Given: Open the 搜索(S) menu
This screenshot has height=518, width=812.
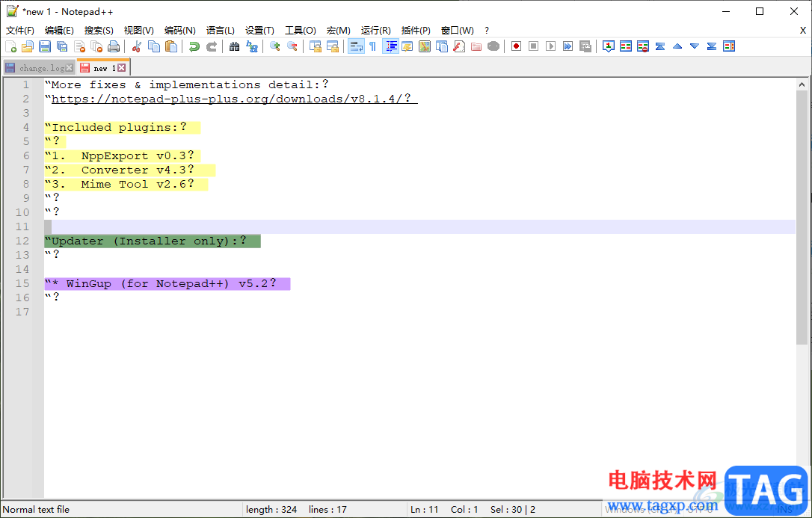Looking at the screenshot, I should pos(99,31).
